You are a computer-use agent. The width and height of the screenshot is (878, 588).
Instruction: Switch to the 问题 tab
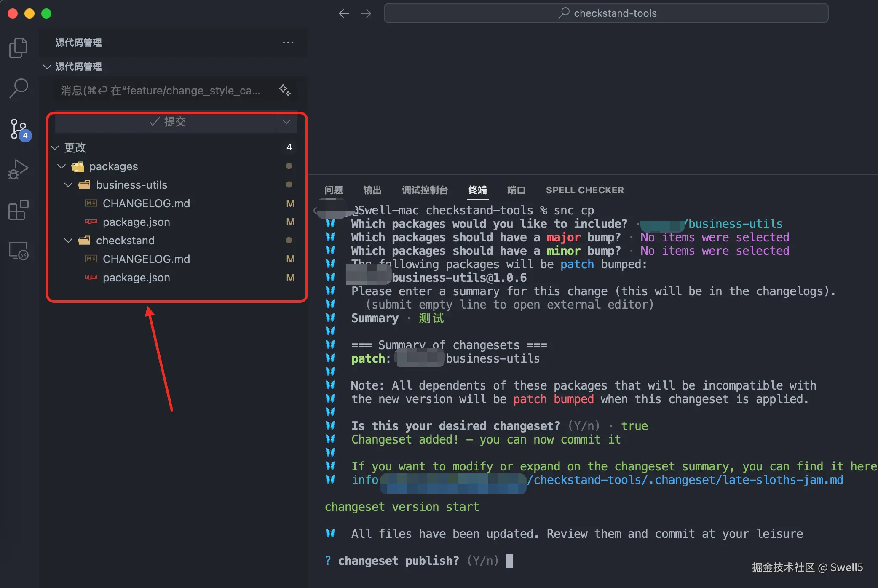333,190
